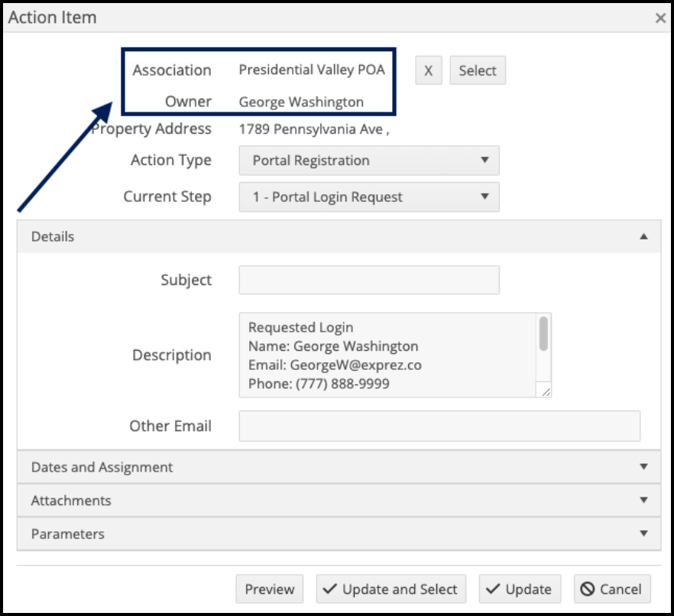Close the Action Item dialog
This screenshot has width=674, height=616.
(660, 18)
